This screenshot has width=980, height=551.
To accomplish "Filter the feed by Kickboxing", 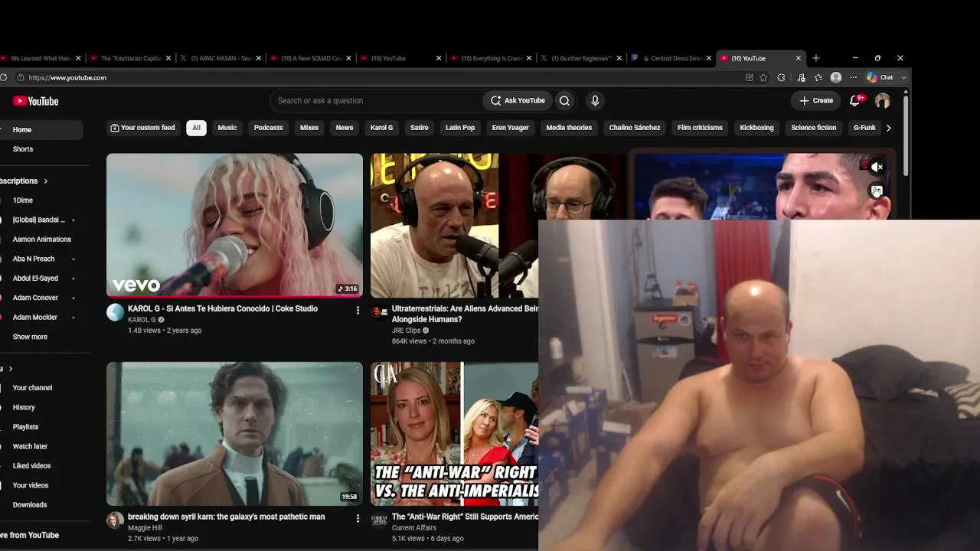I will (756, 128).
